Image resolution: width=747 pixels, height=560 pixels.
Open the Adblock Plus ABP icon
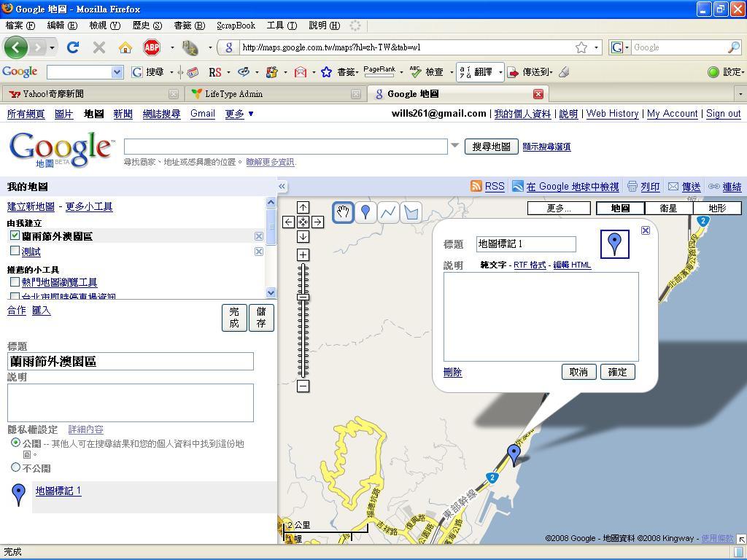coord(152,47)
